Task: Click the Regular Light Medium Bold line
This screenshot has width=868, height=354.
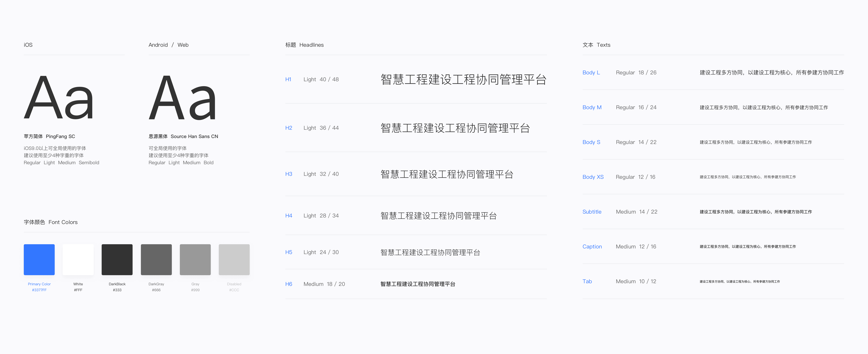Action: (181, 163)
